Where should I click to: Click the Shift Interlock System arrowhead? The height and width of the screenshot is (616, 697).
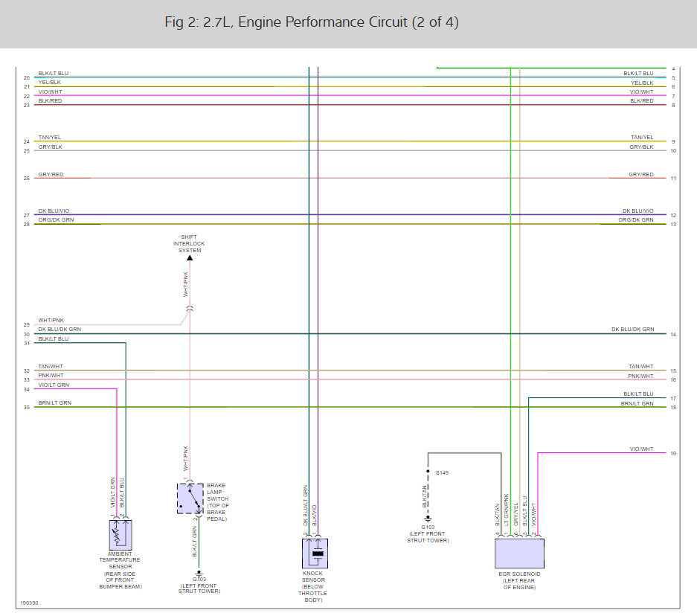190,257
